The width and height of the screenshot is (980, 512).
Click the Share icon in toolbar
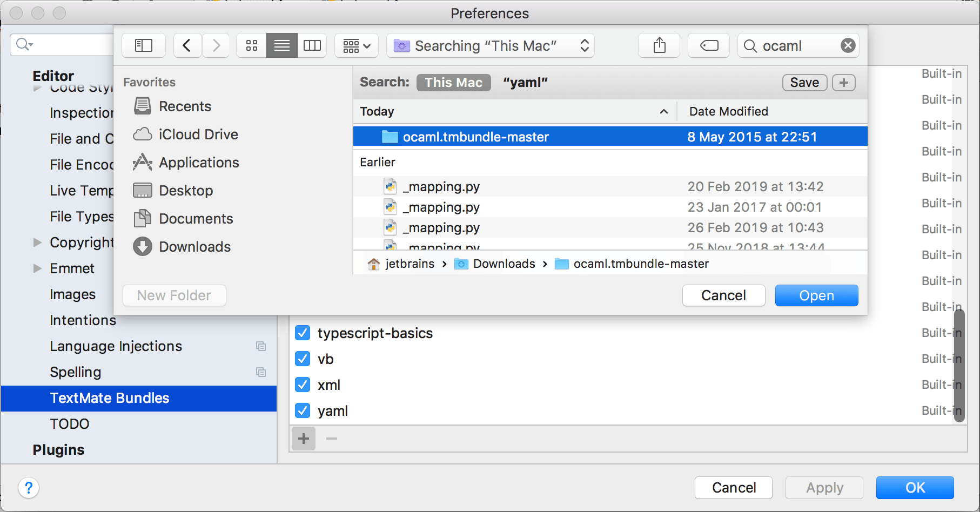[659, 45]
